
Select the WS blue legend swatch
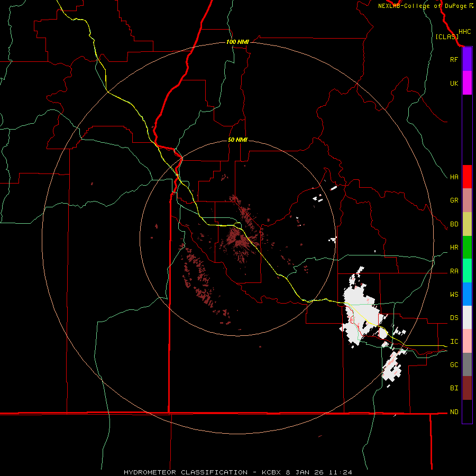pos(467,294)
